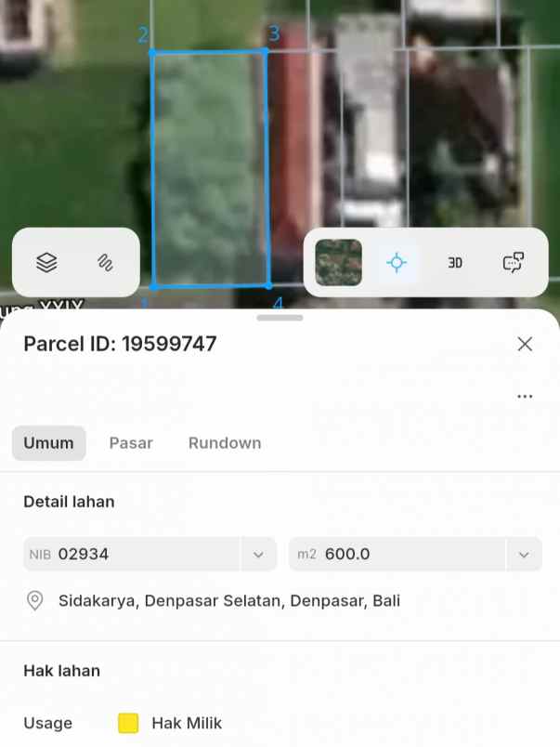The height and width of the screenshot is (747, 560).
Task: Switch to 3D map view
Action: point(455,263)
